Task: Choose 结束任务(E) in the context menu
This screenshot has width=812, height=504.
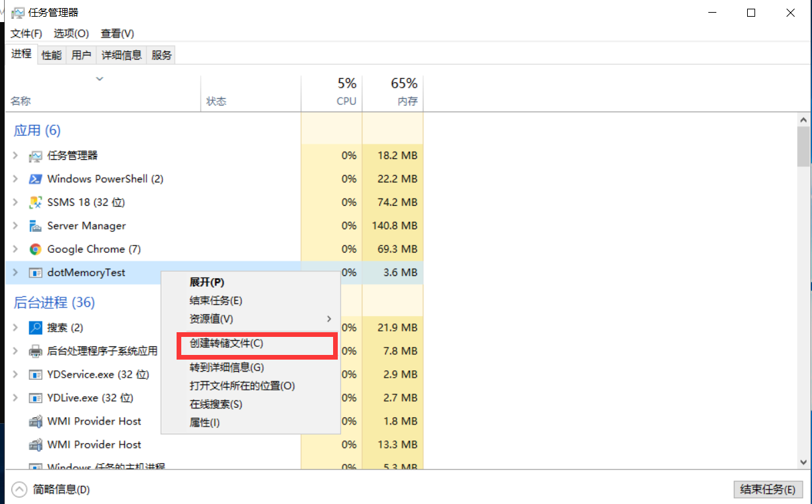Action: coord(251,301)
